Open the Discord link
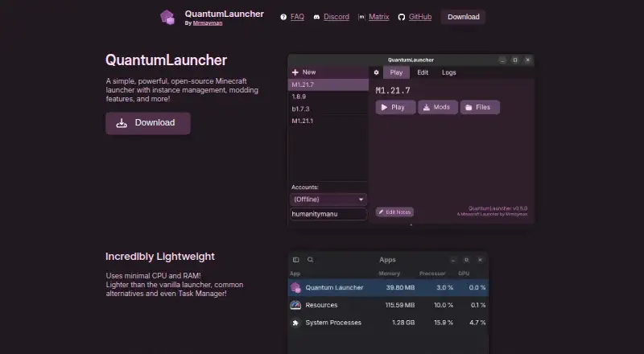This screenshot has width=644, height=354. (336, 17)
